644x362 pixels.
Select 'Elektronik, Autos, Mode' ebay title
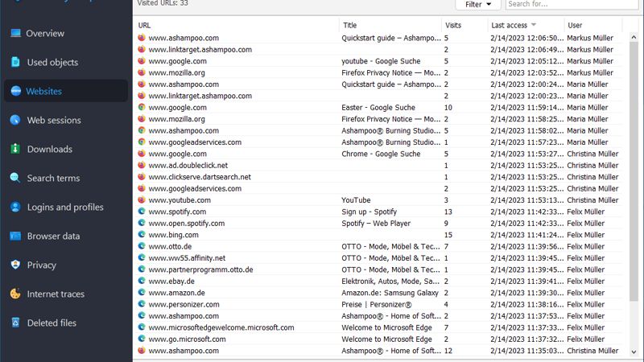point(390,281)
